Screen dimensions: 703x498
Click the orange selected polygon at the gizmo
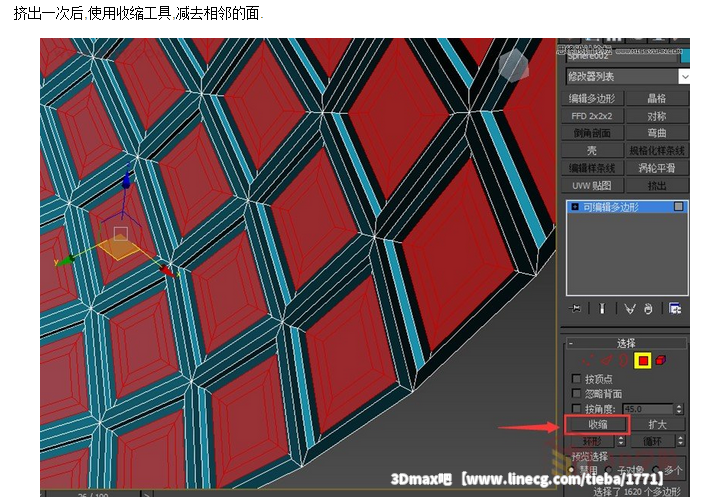pyautogui.click(x=119, y=248)
